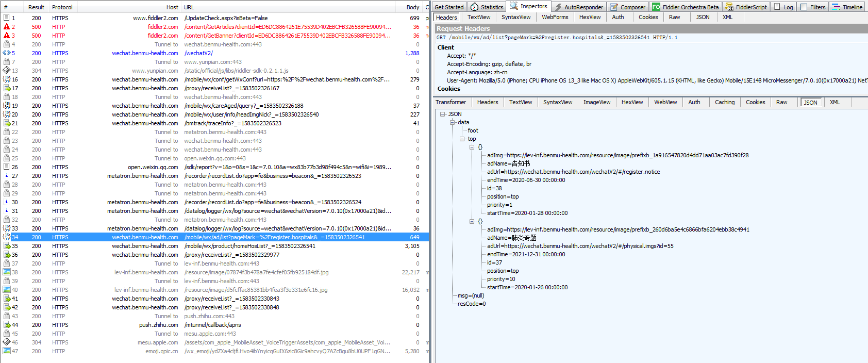The width and height of the screenshot is (868, 363).
Task: Click the green FO Orchestra icon
Action: tap(656, 7)
